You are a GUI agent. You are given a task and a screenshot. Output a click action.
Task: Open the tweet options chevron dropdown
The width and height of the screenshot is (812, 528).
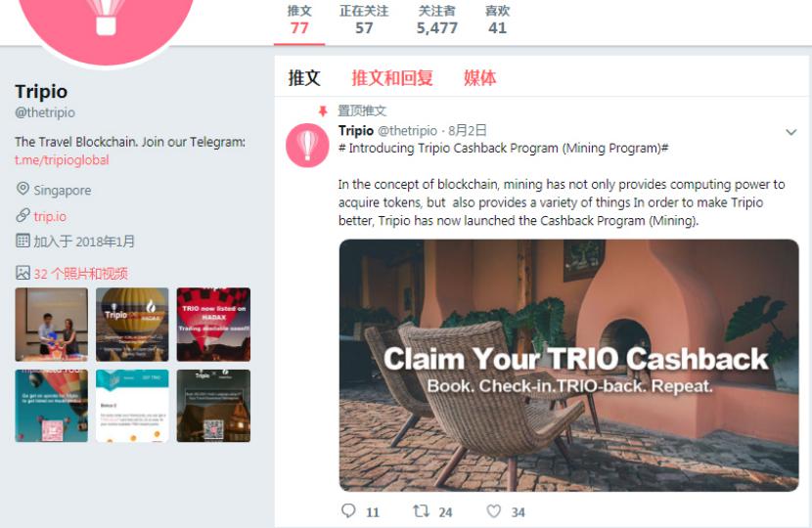pyautogui.click(x=790, y=133)
